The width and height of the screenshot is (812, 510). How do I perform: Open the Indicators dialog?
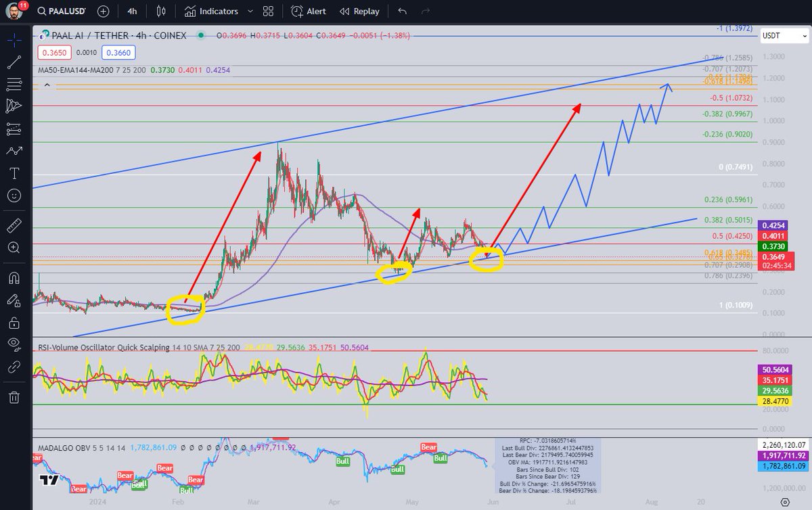coord(211,11)
